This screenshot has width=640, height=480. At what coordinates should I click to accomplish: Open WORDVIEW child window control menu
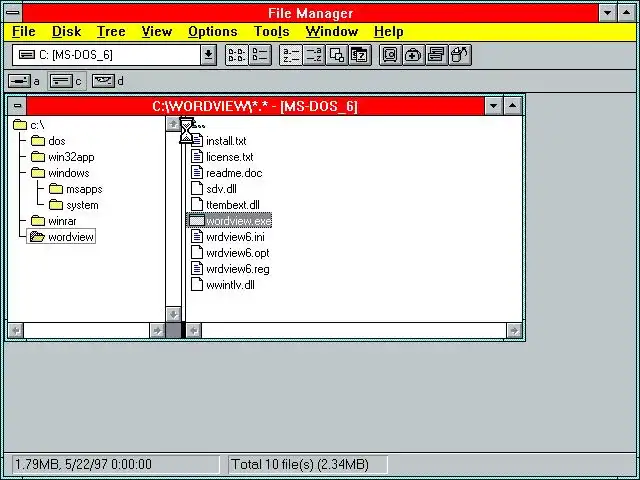[17, 106]
